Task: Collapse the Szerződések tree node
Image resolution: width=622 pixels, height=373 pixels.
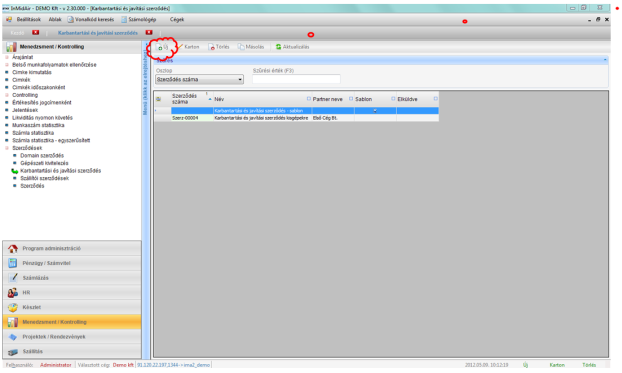Action: click(x=7, y=148)
